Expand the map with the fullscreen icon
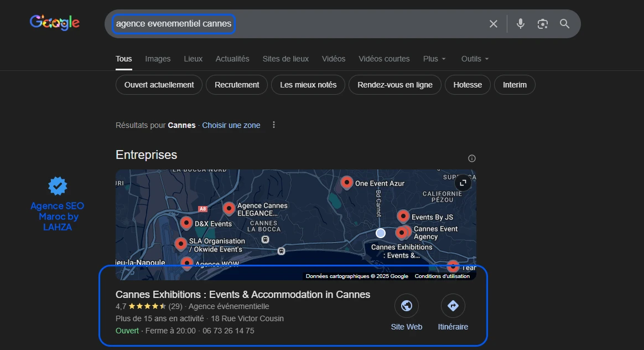644x350 pixels. pyautogui.click(x=463, y=183)
